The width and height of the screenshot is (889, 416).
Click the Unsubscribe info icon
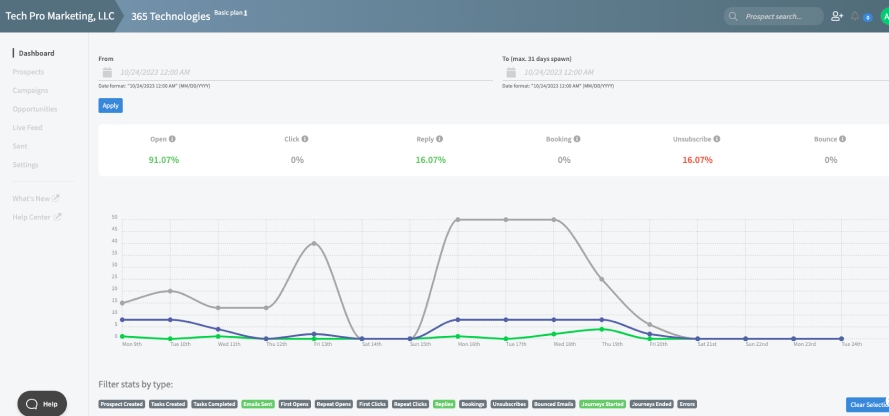[x=717, y=139]
